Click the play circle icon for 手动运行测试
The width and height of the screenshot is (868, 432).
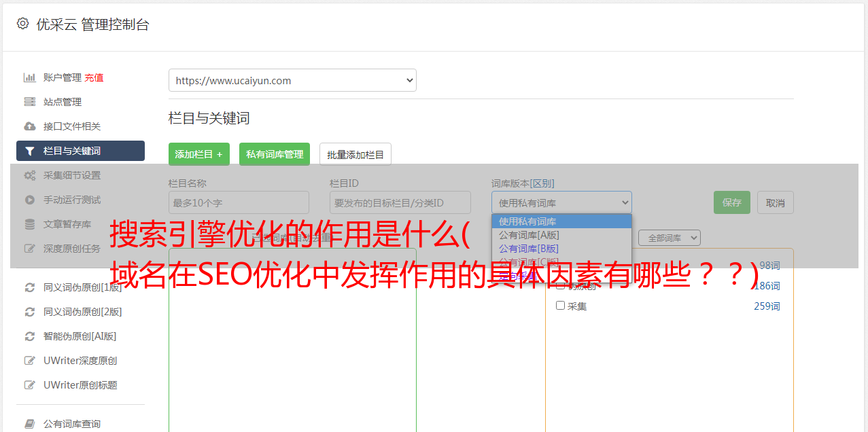tap(29, 200)
